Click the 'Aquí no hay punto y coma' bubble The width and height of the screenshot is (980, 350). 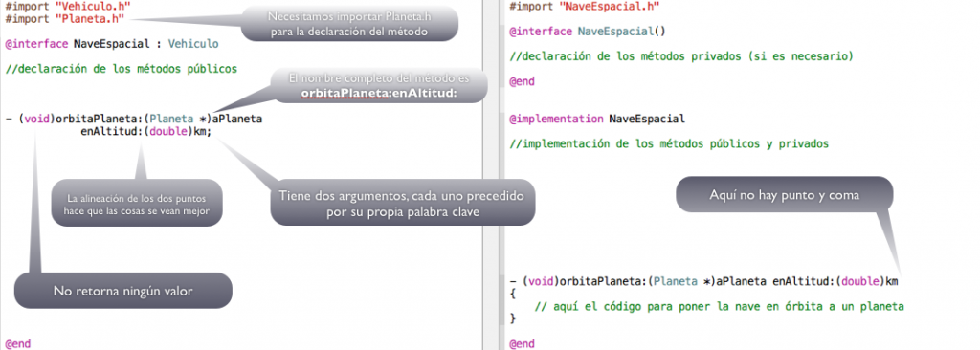785,194
